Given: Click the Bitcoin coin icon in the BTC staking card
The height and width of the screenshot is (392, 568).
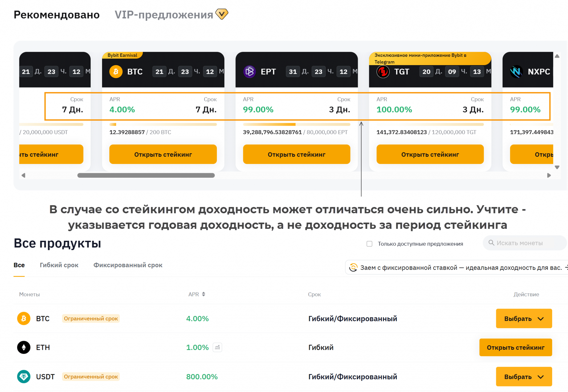Looking at the screenshot, I should [116, 72].
